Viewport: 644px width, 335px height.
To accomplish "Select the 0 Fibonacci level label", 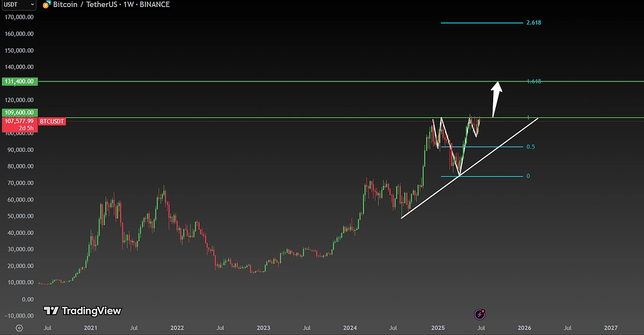I will (x=528, y=176).
